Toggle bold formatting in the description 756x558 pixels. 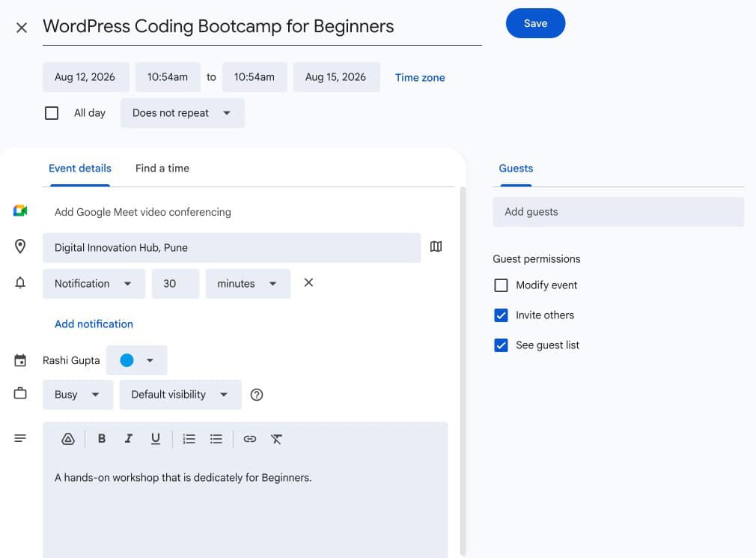(x=102, y=438)
